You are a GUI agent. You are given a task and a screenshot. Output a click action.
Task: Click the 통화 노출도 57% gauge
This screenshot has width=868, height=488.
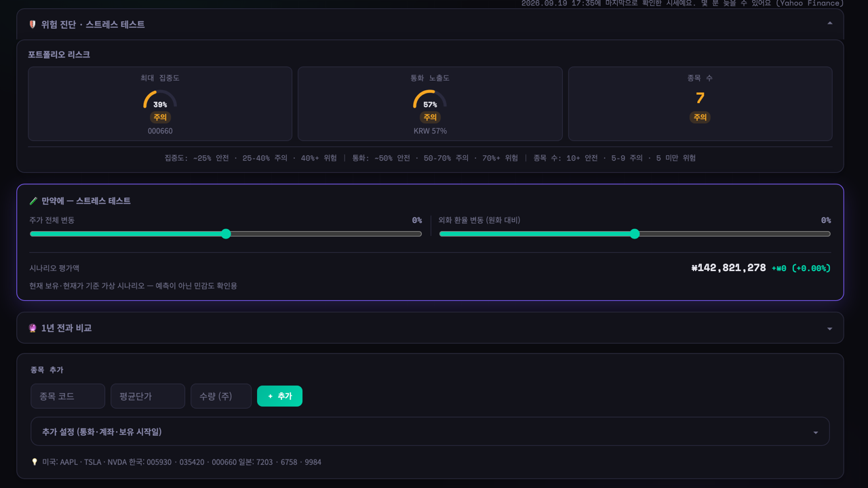430,100
